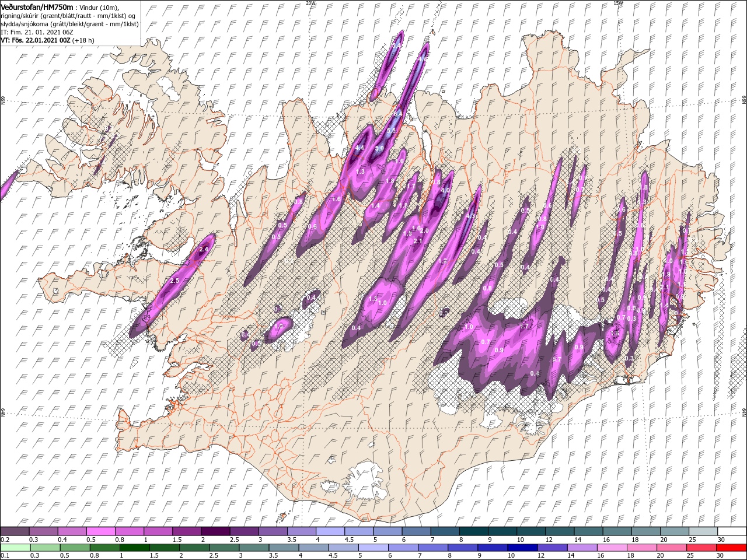Select the hot pink 20–25 swatch in the lower legend row
The height and width of the screenshot is (560, 747).
[672, 548]
